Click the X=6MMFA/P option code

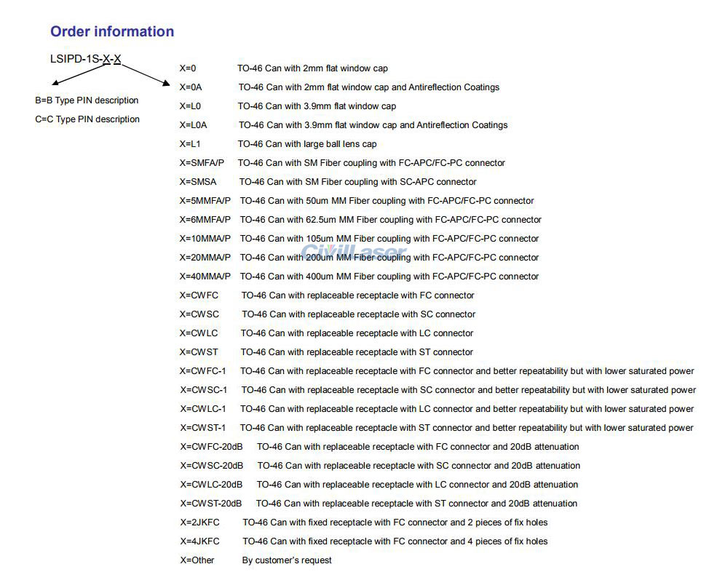click(x=205, y=220)
